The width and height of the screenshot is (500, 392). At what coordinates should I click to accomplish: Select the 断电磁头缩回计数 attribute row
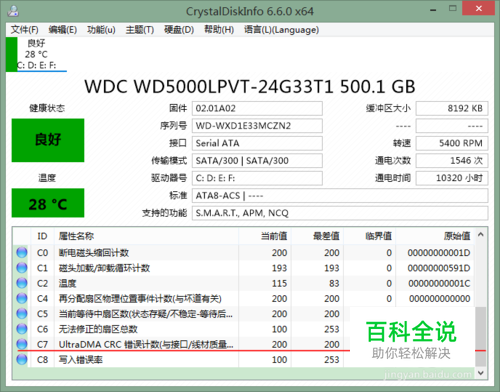[244, 253]
